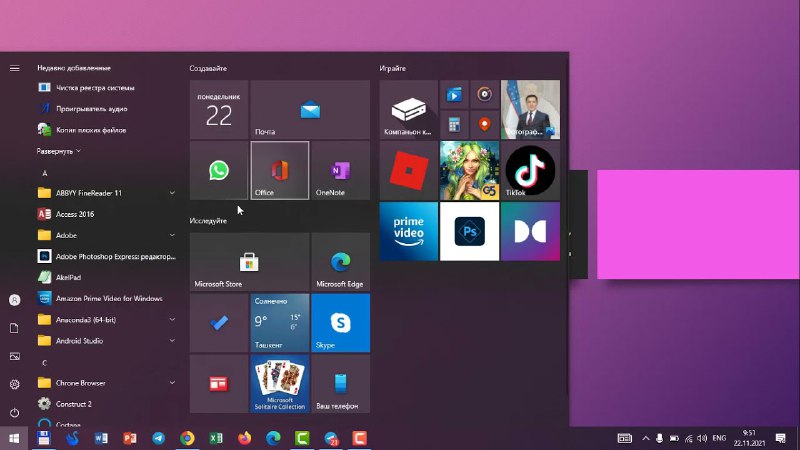Jump to letter C app index
This screenshot has width=800, height=450.
pyautogui.click(x=45, y=363)
